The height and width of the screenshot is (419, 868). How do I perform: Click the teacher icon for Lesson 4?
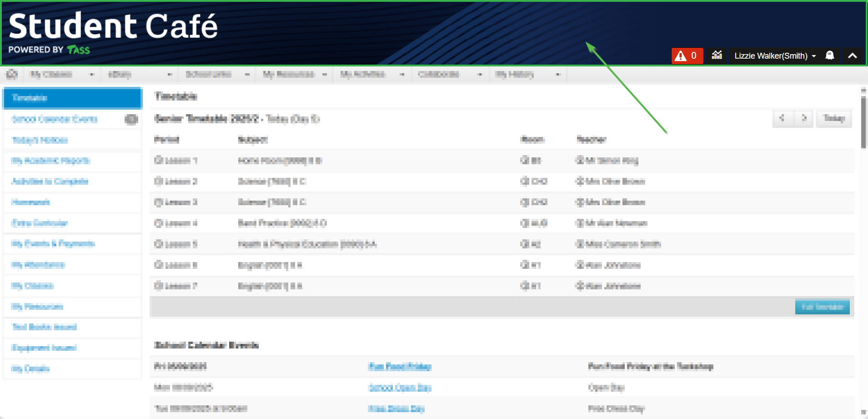coord(580,223)
